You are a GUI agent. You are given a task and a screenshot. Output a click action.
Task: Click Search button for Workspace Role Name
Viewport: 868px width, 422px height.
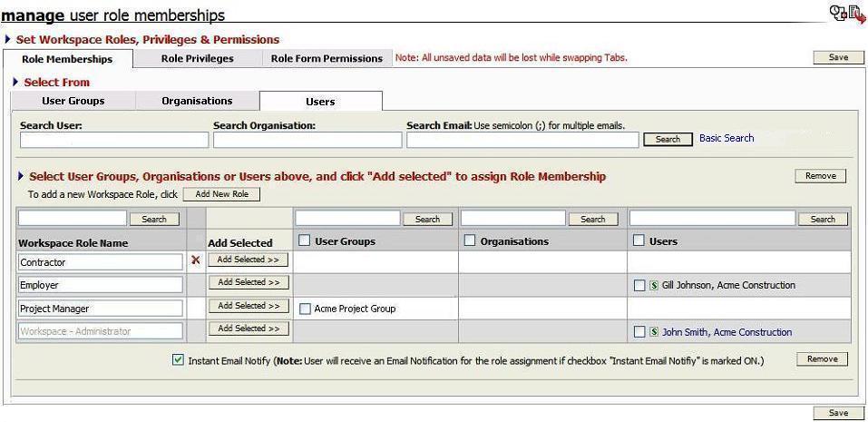pyautogui.click(x=154, y=219)
